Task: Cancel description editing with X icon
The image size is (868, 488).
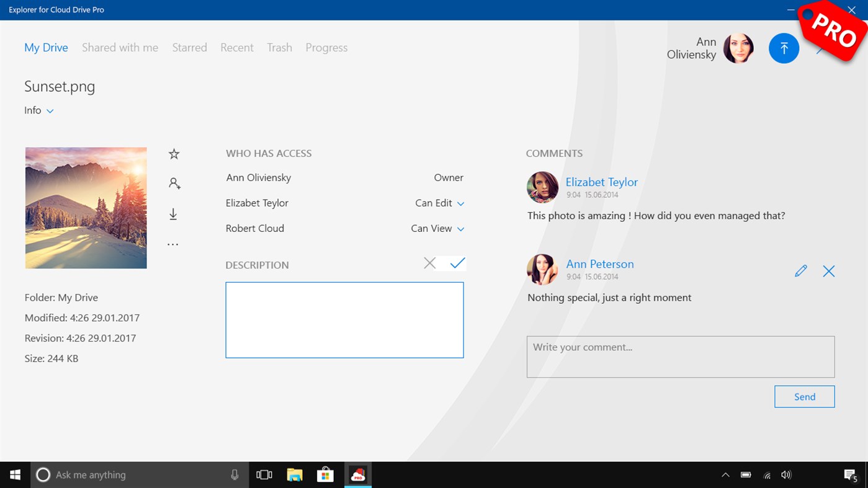Action: 429,263
